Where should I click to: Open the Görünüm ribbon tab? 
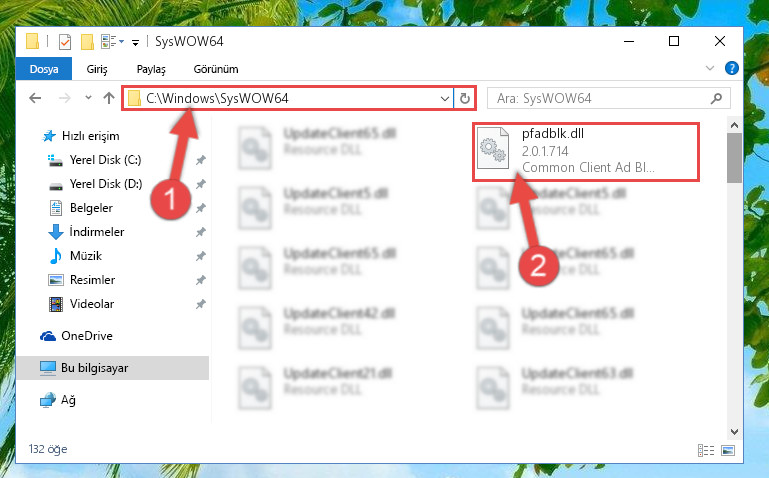(x=216, y=69)
